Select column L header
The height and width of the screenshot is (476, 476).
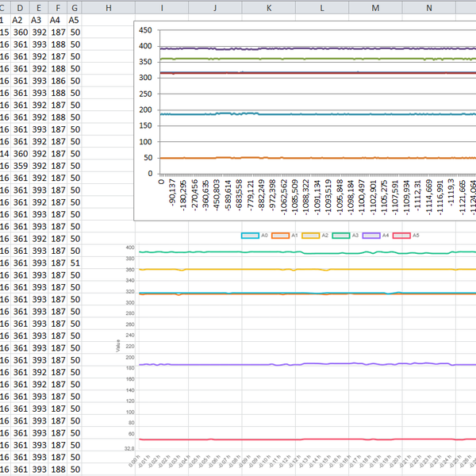point(322,8)
